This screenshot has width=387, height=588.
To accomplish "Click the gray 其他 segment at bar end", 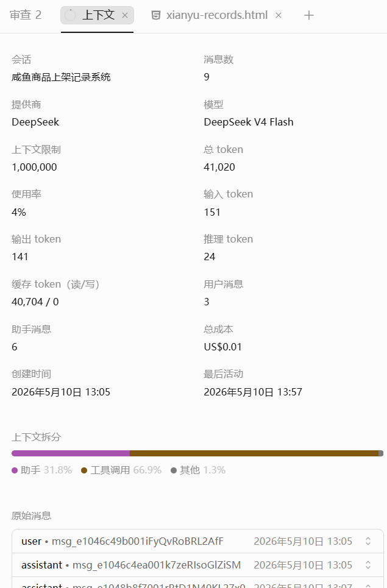I will (381, 453).
